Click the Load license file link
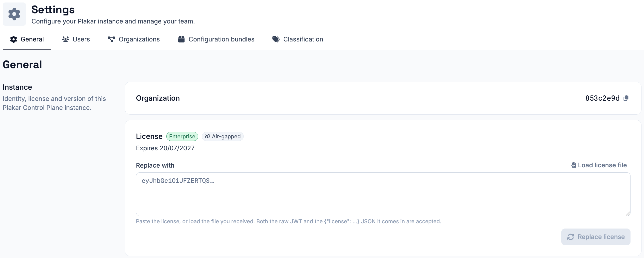 click(x=599, y=165)
